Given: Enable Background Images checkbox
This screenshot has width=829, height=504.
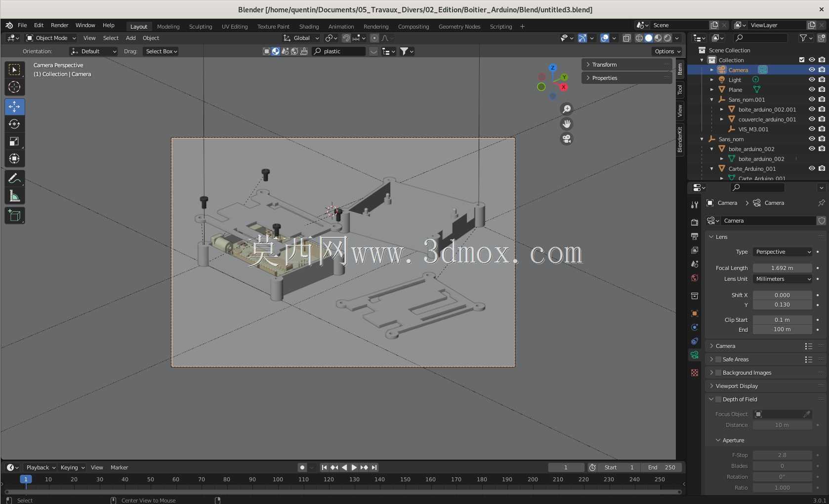Looking at the screenshot, I should tap(718, 373).
